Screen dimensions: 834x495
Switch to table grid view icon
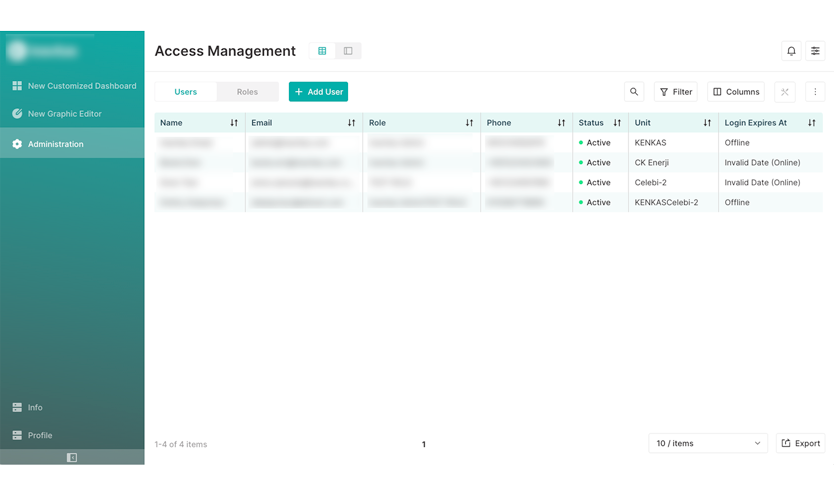click(322, 51)
